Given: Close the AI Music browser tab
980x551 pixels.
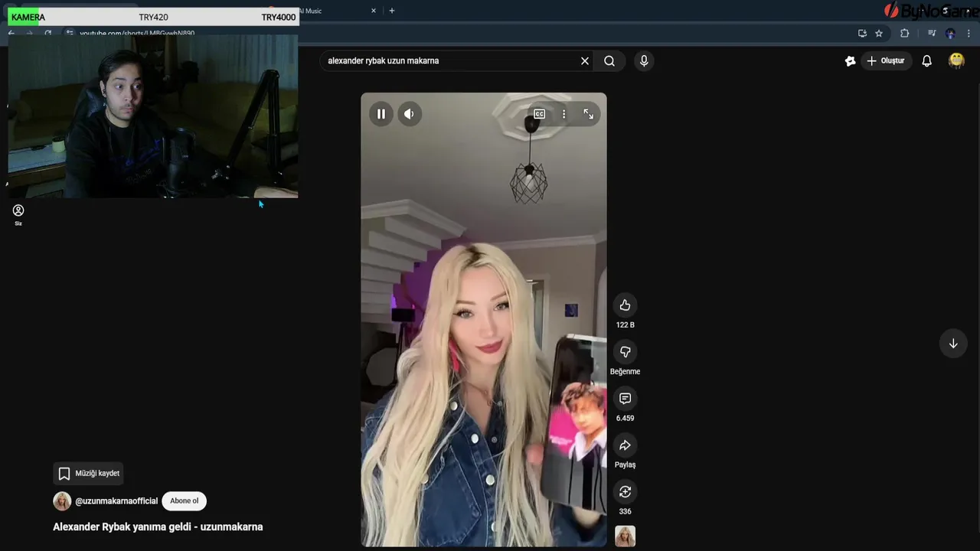Looking at the screenshot, I should pyautogui.click(x=374, y=11).
